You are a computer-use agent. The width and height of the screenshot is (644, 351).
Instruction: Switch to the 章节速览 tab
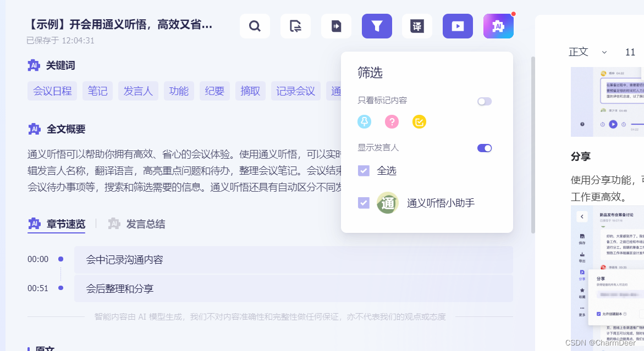pos(57,224)
